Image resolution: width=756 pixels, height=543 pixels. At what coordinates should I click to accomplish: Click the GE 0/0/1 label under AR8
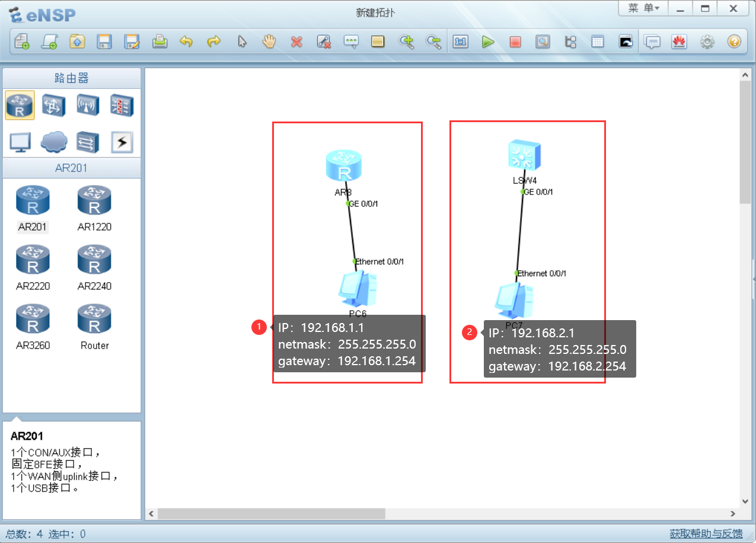[x=363, y=204]
